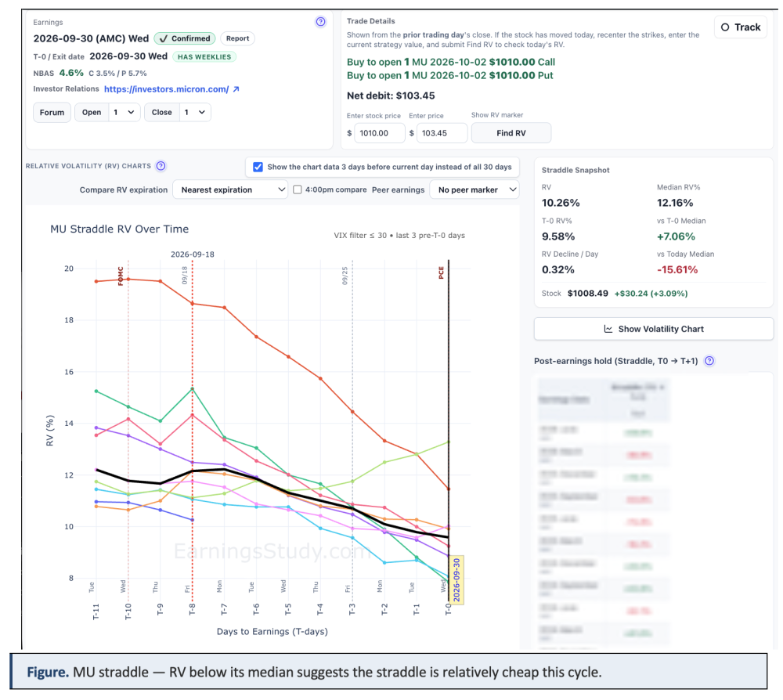Click the Find RV button
The image size is (783, 700).
[511, 133]
